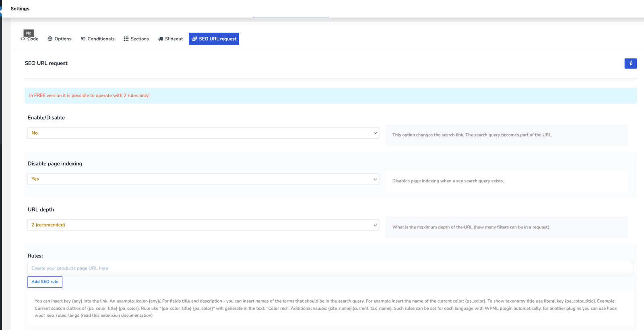Viewport: 644px width, 330px height.
Task: Click the chevron of Disable page indexing select
Action: click(375, 179)
